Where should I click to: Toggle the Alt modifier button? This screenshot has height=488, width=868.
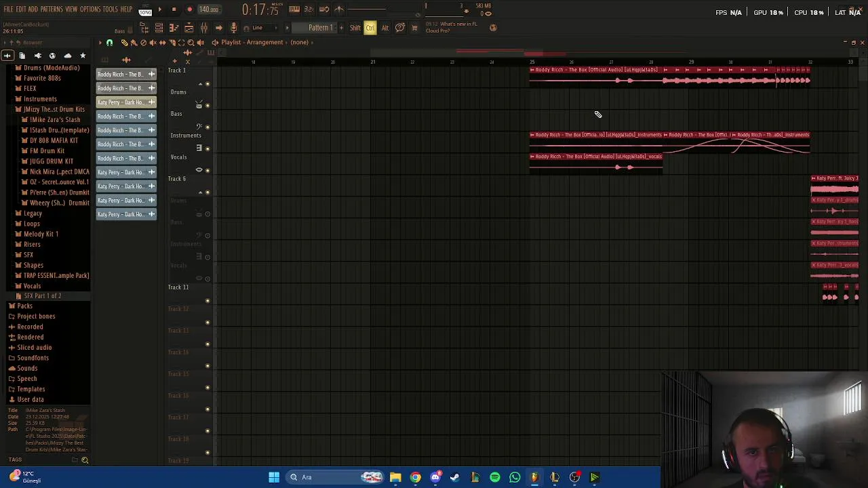click(385, 28)
